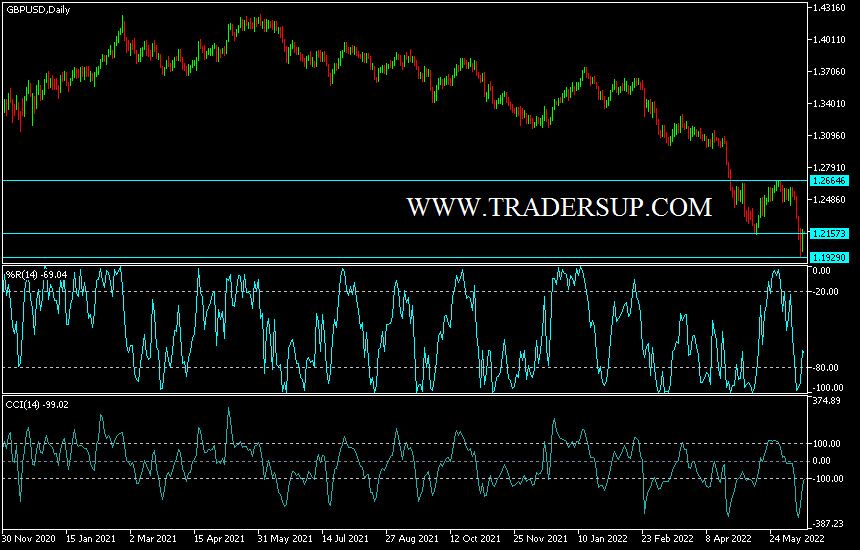The image size is (860, 550).
Task: Click the 12 Oct 2021 date label
Action: pyautogui.click(x=475, y=538)
